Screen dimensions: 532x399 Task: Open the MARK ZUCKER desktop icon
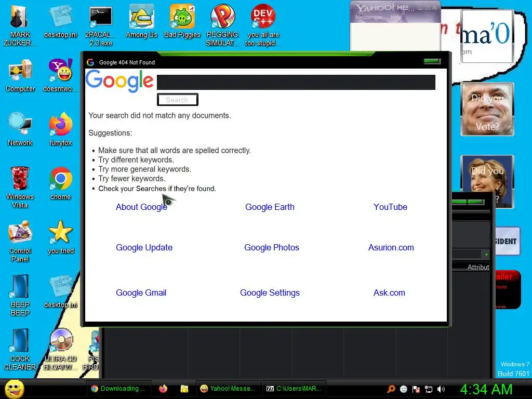pyautogui.click(x=20, y=25)
